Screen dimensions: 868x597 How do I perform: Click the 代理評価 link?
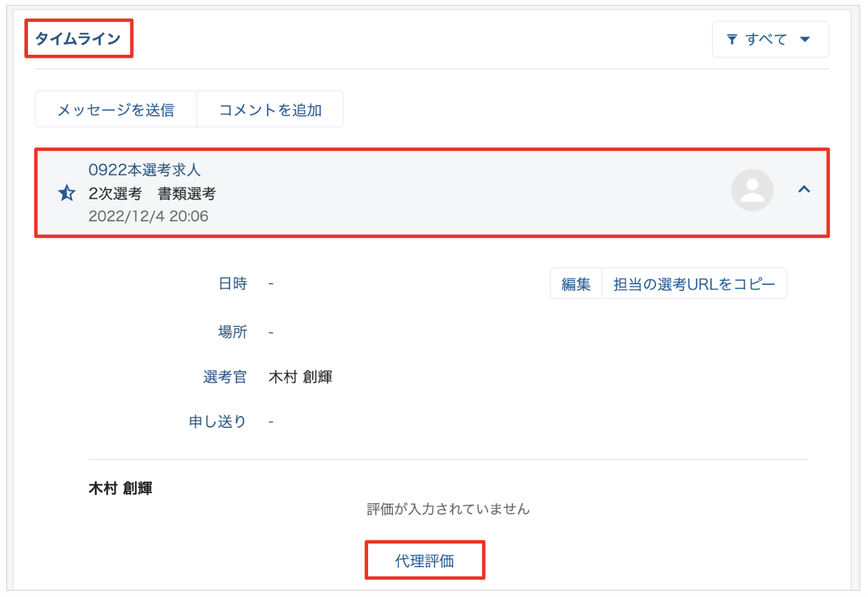point(425,561)
